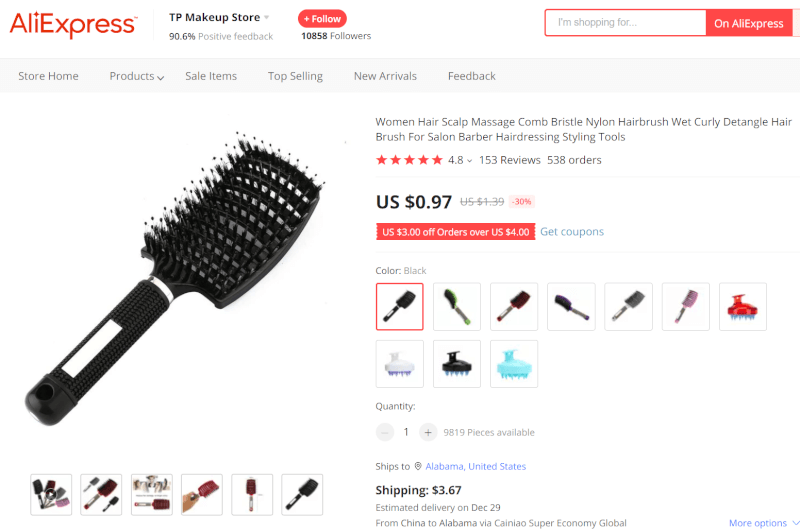Image resolution: width=800 pixels, height=532 pixels.
Task: Click the AliExpress logo
Action: (73, 24)
